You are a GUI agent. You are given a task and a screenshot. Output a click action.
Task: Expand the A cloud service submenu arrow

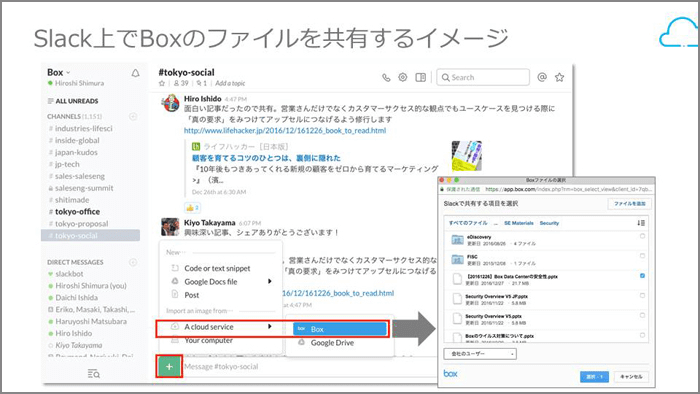point(270,327)
